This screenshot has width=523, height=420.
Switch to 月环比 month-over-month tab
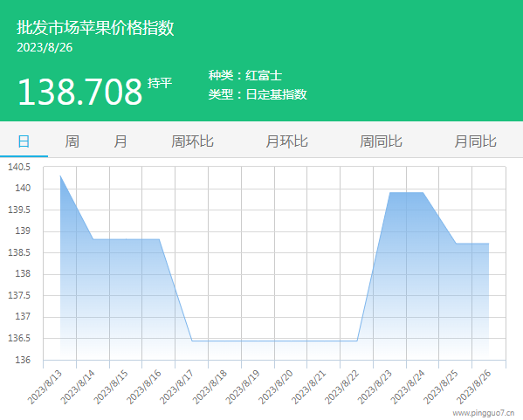click(287, 141)
